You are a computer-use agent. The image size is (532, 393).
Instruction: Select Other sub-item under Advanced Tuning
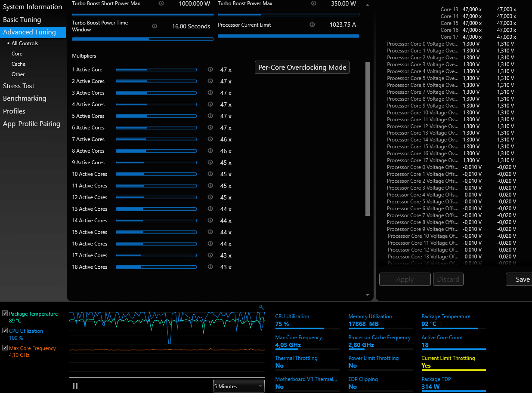click(18, 74)
